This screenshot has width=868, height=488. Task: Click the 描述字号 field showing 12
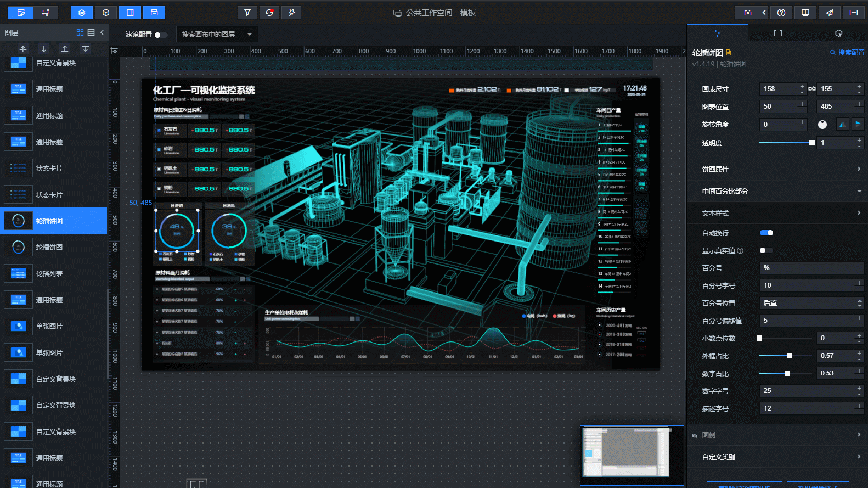click(807, 408)
